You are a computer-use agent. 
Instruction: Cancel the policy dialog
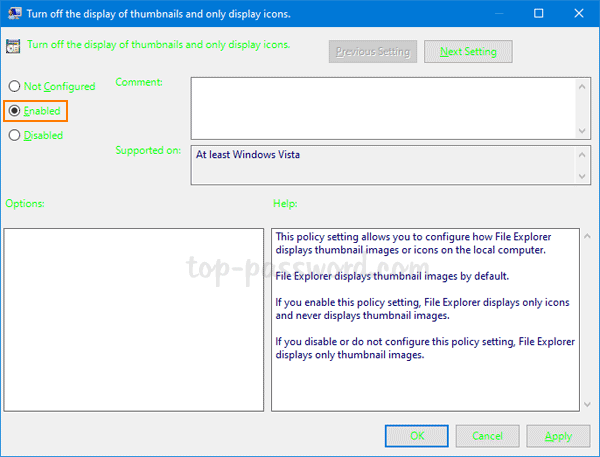point(487,436)
